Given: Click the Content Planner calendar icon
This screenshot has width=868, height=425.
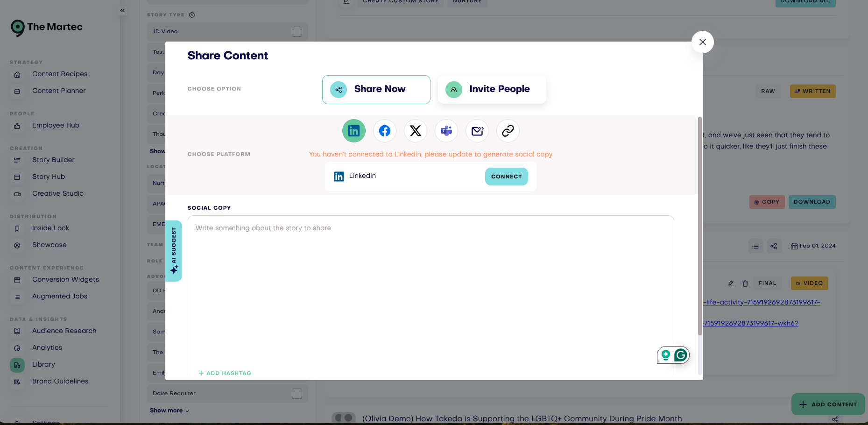Looking at the screenshot, I should [x=17, y=92].
